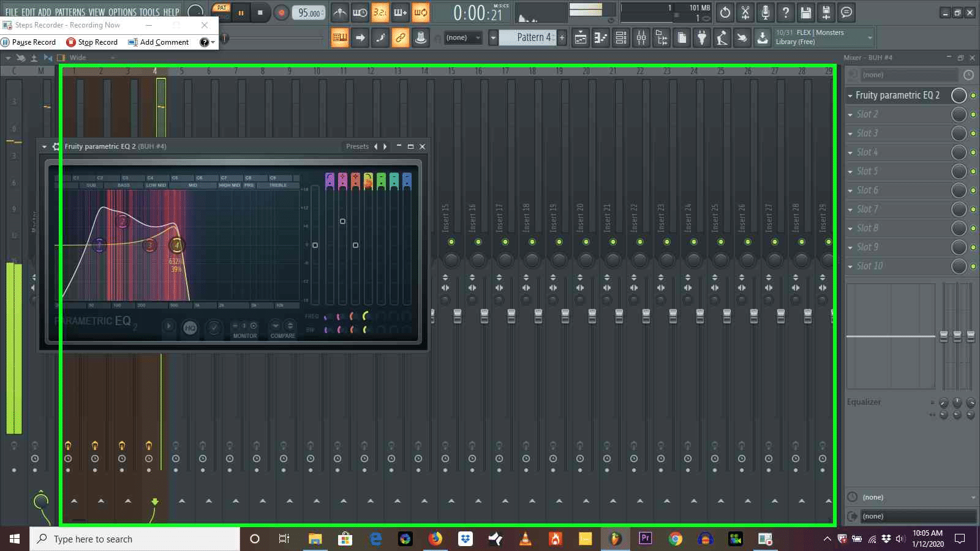Click the help question mark icon

point(786,12)
